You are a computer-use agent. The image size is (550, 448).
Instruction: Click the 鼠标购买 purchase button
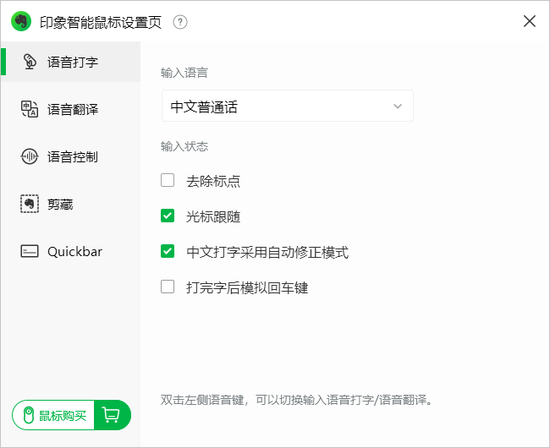click(72, 415)
